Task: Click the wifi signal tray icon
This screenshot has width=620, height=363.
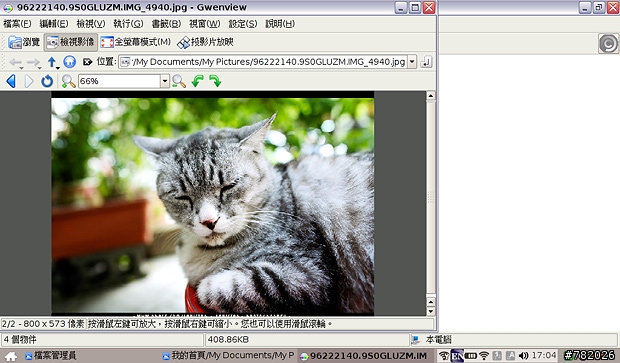Action: coord(484,356)
